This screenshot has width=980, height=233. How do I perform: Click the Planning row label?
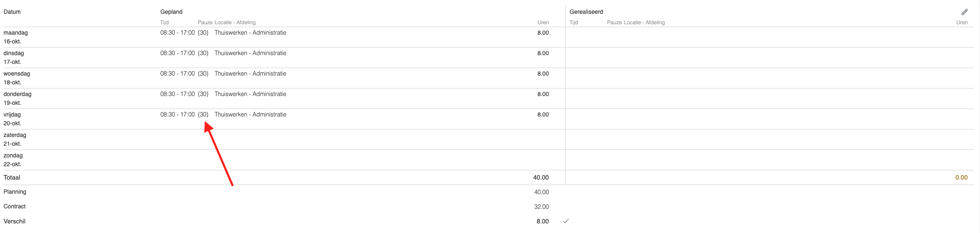click(x=15, y=192)
